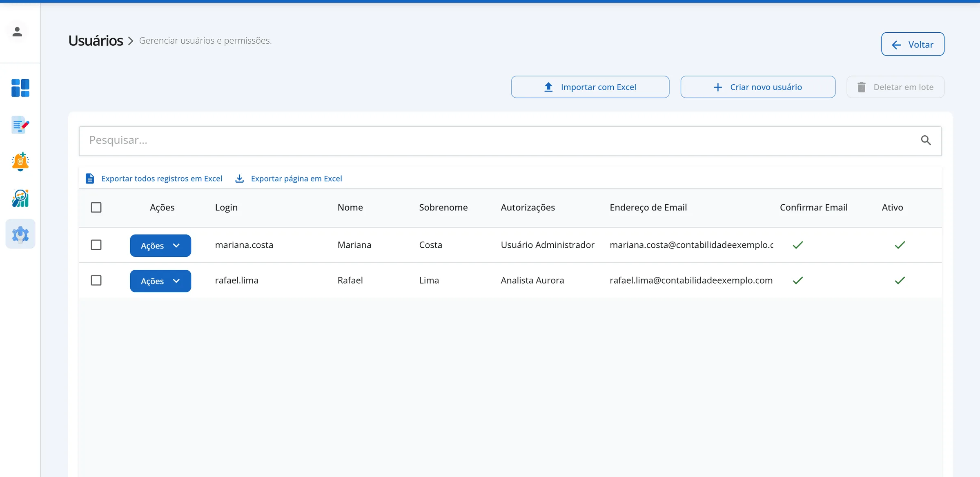Click the Sobrenome cell Costa
Screen dimensions: 980x477
[431, 245]
